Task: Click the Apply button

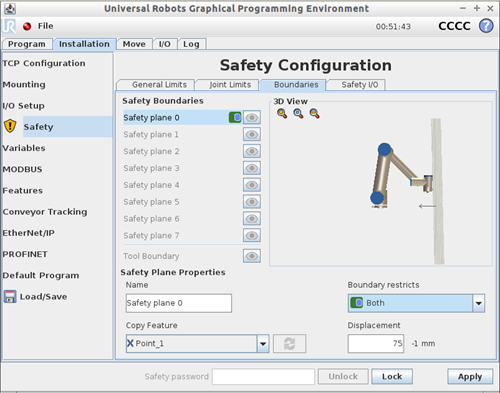Action: pyautogui.click(x=470, y=377)
